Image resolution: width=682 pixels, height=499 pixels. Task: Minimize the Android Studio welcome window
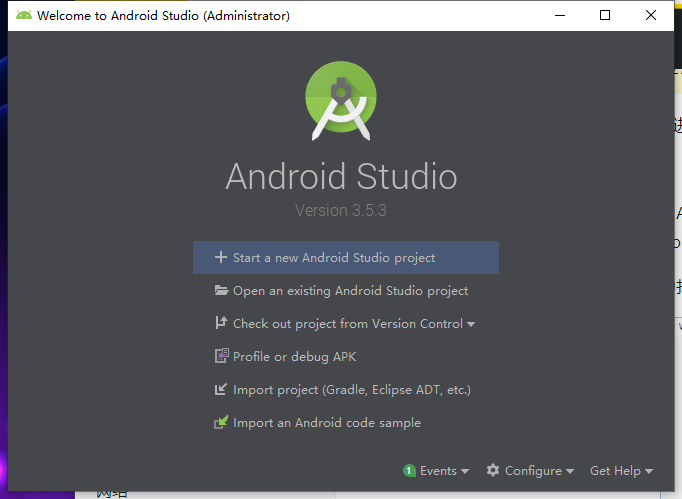(x=560, y=15)
